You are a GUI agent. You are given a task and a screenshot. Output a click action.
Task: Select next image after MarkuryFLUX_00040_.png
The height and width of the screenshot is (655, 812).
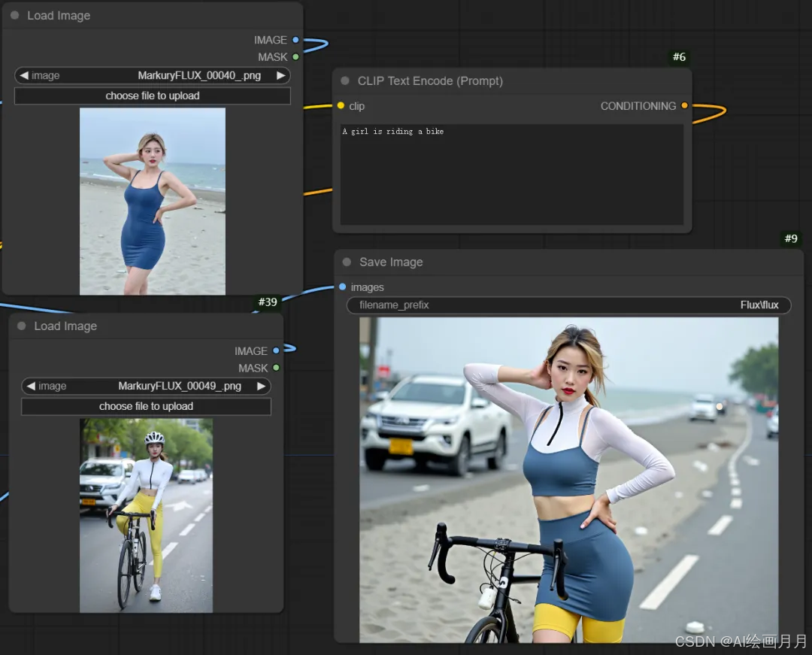(280, 75)
